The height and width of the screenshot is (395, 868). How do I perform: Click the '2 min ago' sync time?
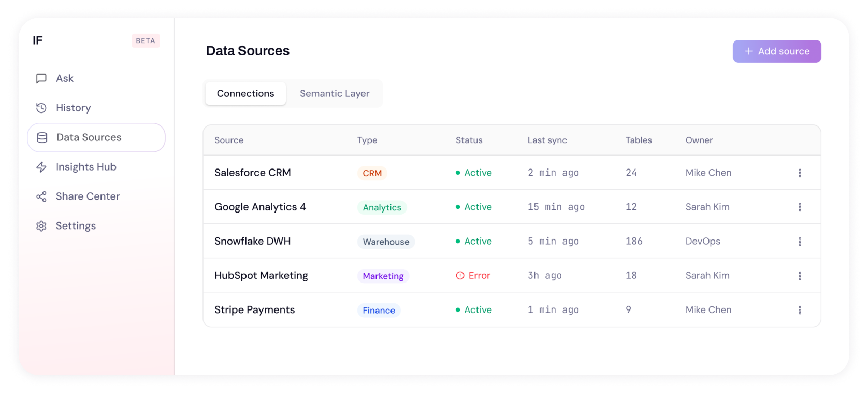(553, 173)
